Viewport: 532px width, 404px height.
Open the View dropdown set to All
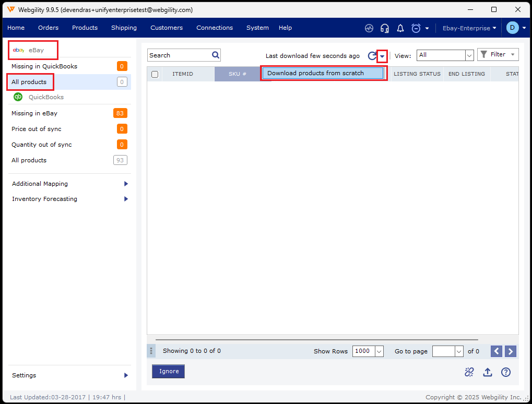445,55
